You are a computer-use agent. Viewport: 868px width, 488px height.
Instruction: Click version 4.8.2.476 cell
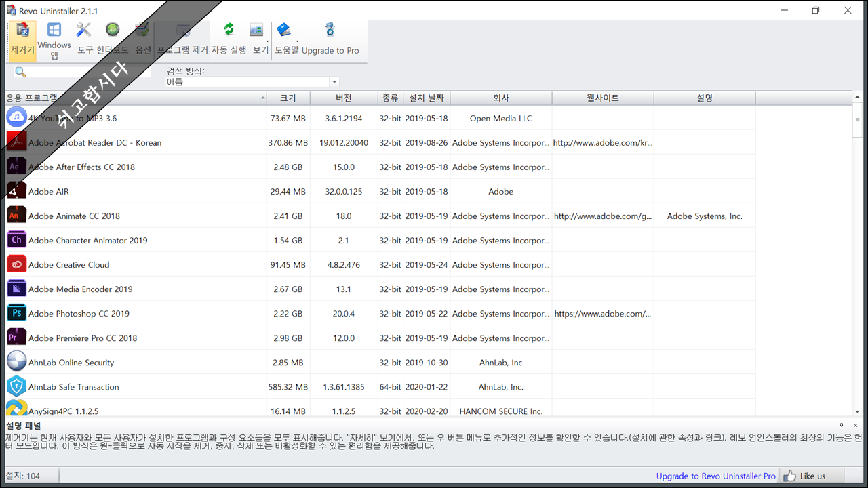coord(344,265)
